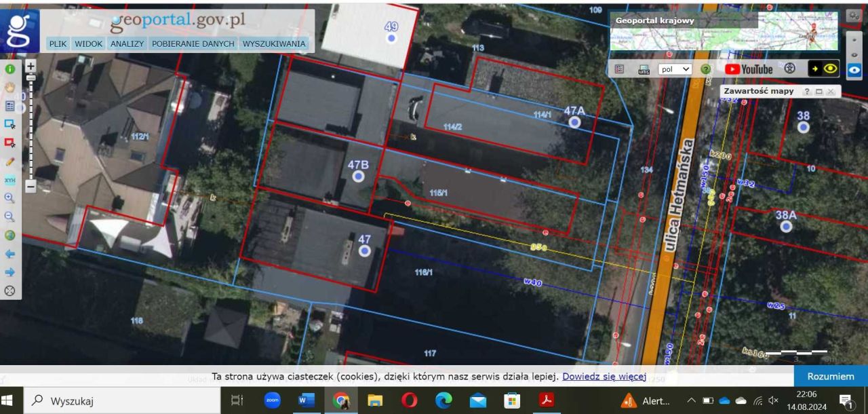Click the zoom level slider handle
The image size is (868, 414).
click(31, 78)
